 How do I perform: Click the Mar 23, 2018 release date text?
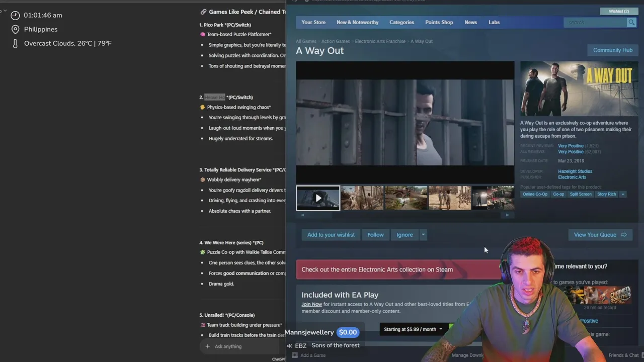571,161
